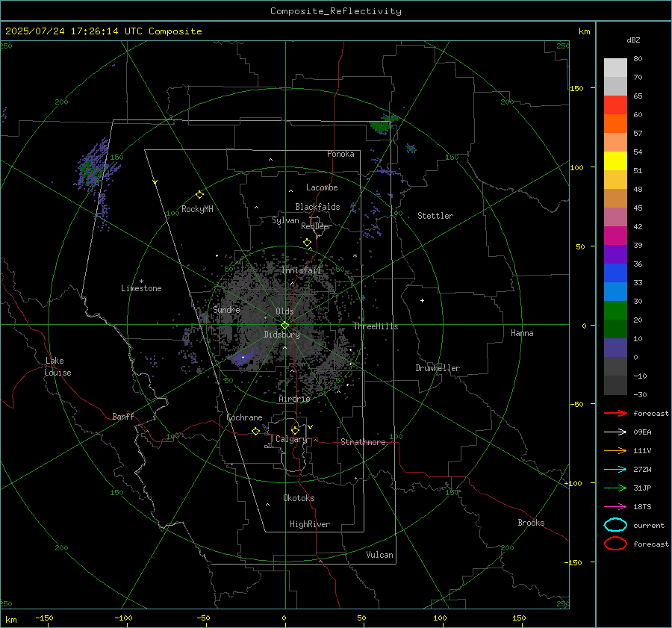672x628 pixels.
Task: Select the 36 dBZ blue color swatch
Action: coord(615,273)
